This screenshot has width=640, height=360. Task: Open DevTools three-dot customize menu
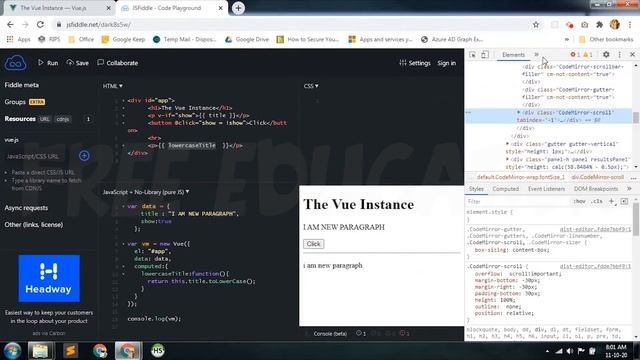[x=620, y=55]
